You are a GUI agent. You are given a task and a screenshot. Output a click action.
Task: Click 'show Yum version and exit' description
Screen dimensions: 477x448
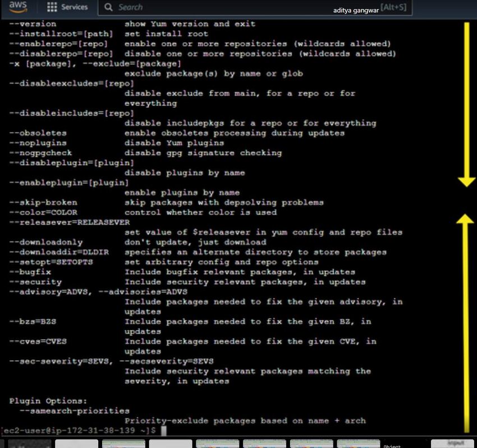click(190, 24)
